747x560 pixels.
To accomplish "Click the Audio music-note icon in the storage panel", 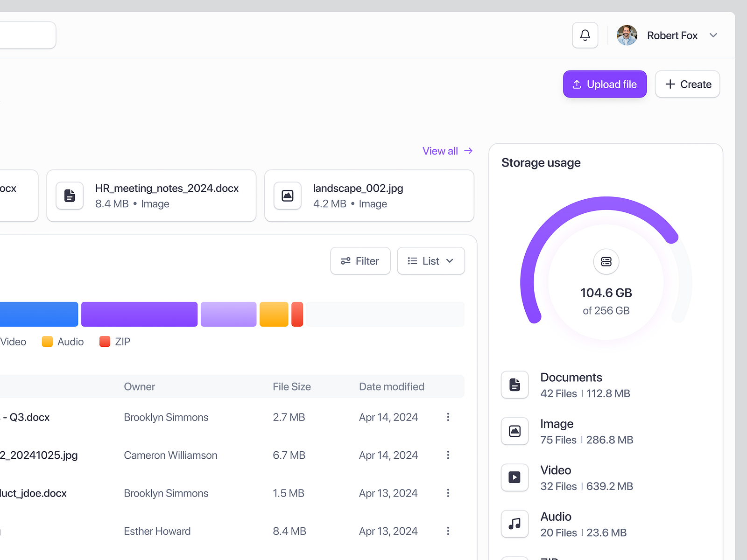I will (514, 524).
